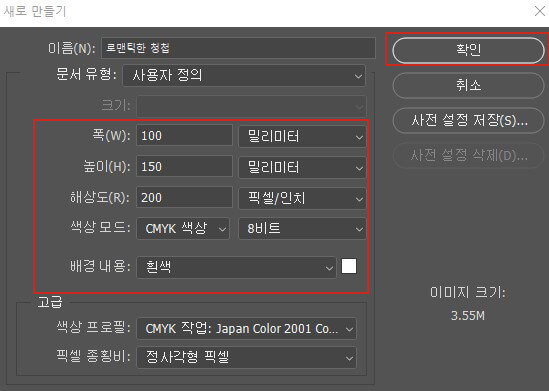Click the 확인 (OK) button
The height and width of the screenshot is (391, 549).
point(468,50)
